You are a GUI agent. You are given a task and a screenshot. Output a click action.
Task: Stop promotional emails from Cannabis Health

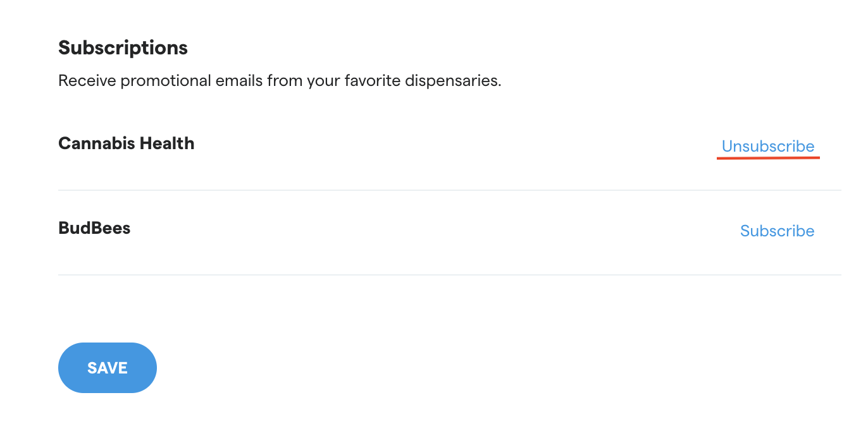coord(767,146)
